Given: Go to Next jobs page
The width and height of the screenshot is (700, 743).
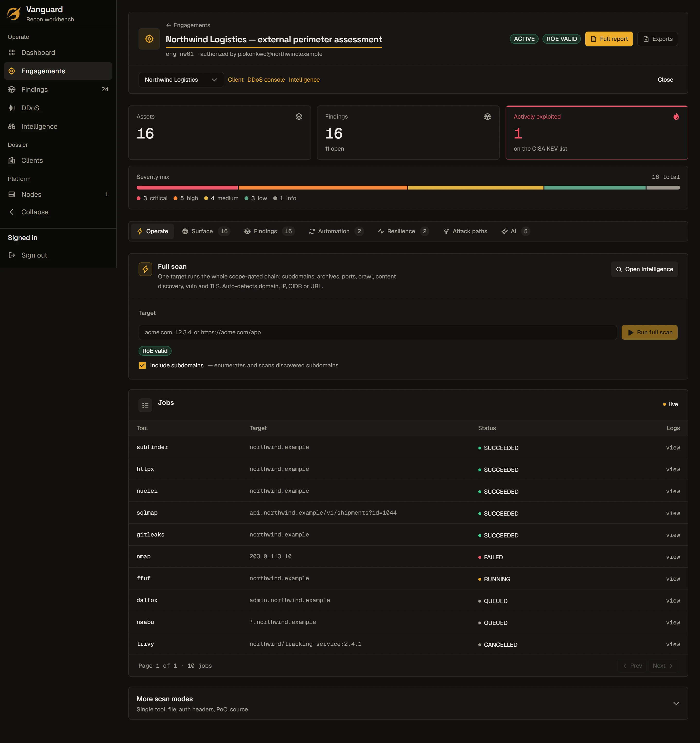Looking at the screenshot, I should click(x=663, y=666).
